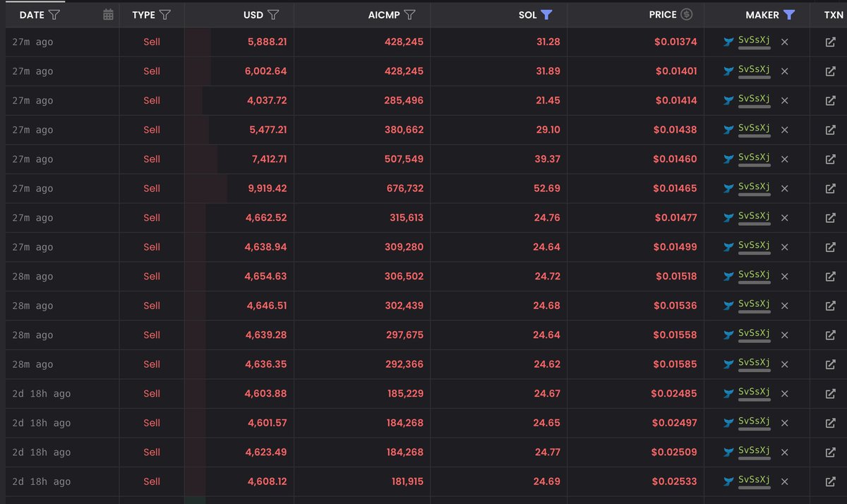Click the AICMP value 676,732
Viewport: 847px width, 504px height.
tap(404, 188)
